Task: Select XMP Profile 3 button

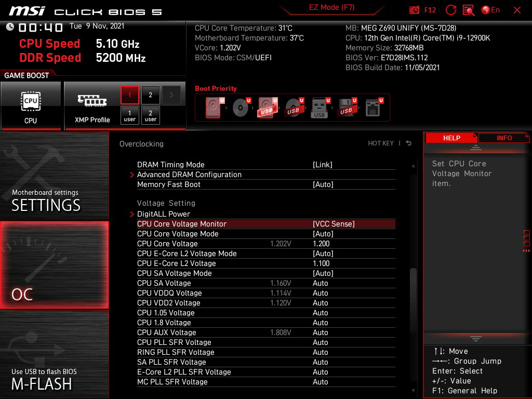Action: pyautogui.click(x=171, y=95)
